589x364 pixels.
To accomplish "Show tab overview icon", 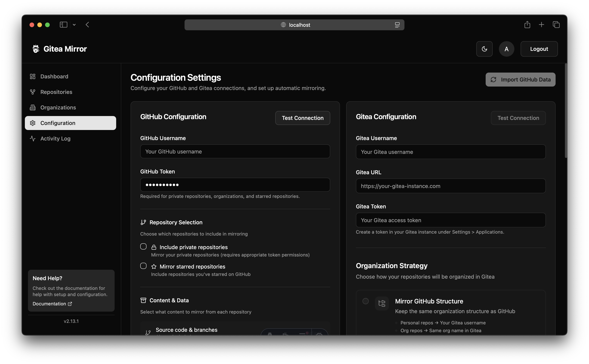I will [x=556, y=25].
